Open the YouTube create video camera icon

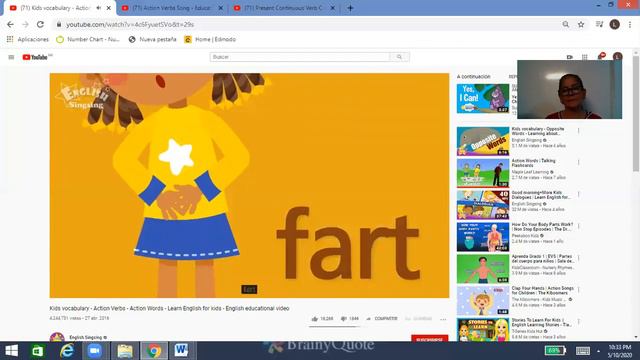click(x=570, y=57)
